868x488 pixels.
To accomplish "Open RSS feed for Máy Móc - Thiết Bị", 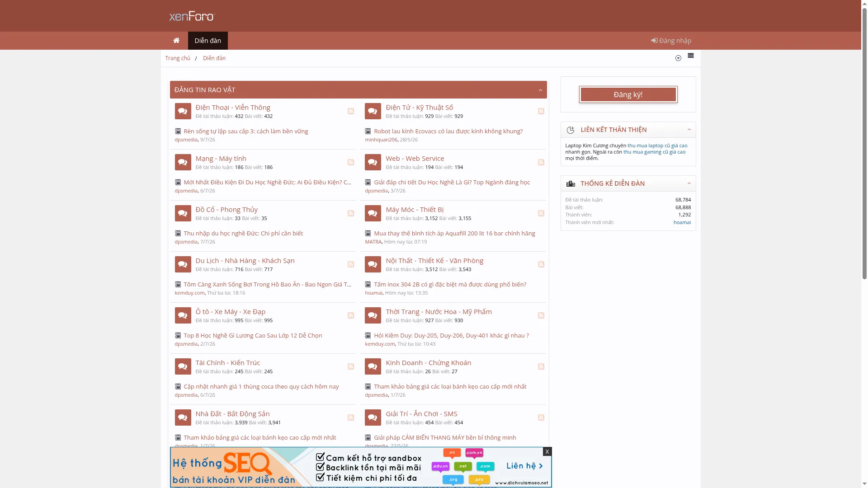I will (x=541, y=213).
